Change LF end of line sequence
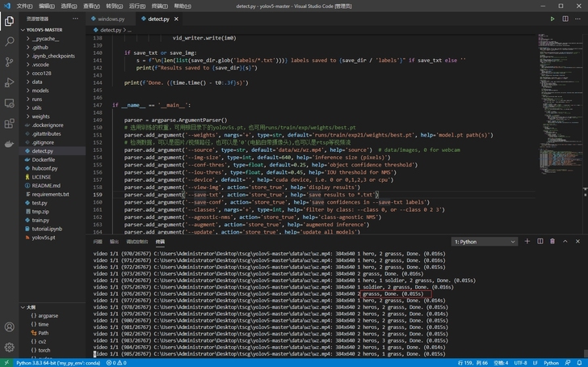 [x=535, y=363]
